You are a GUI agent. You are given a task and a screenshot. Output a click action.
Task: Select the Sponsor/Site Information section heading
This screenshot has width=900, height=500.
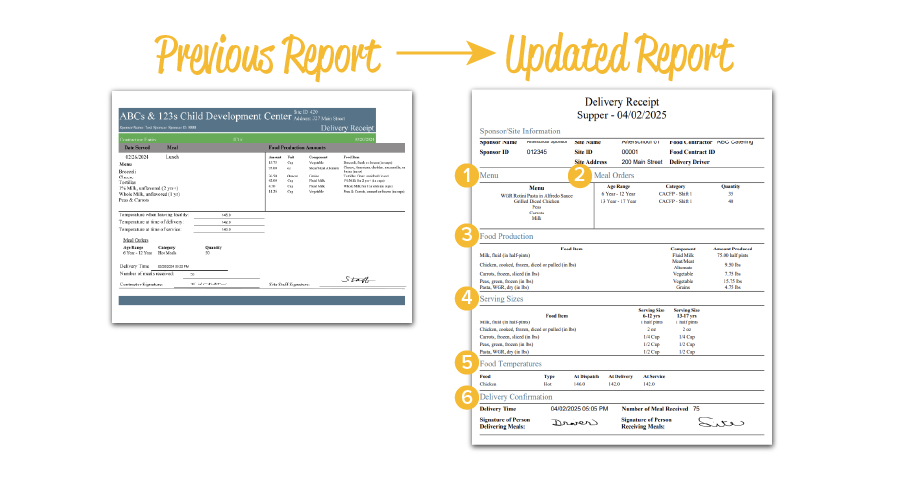(520, 131)
